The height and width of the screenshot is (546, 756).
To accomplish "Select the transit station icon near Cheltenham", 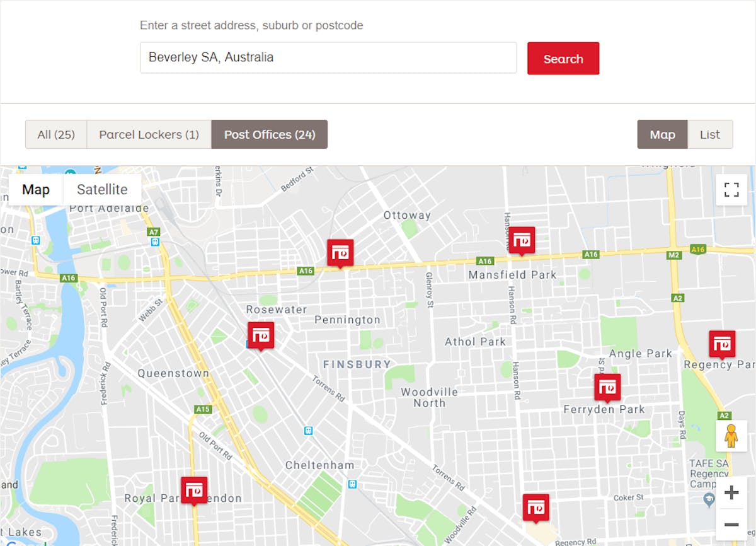I will point(308,432).
